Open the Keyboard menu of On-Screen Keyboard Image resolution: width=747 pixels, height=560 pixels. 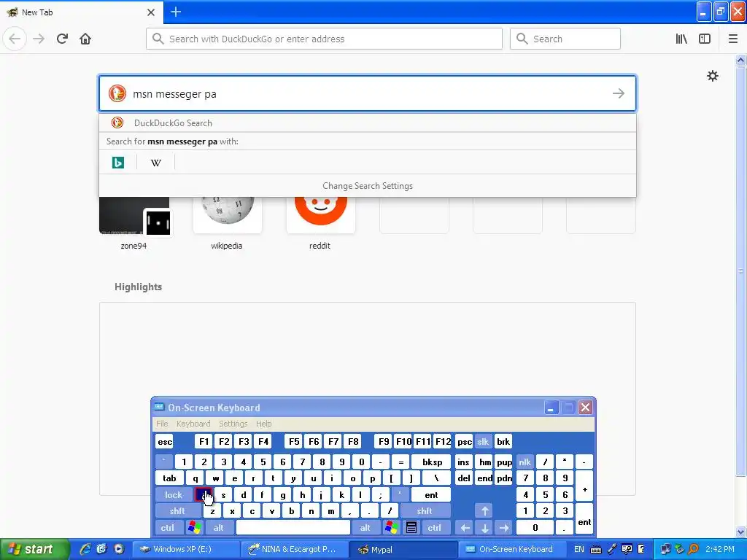pos(193,424)
